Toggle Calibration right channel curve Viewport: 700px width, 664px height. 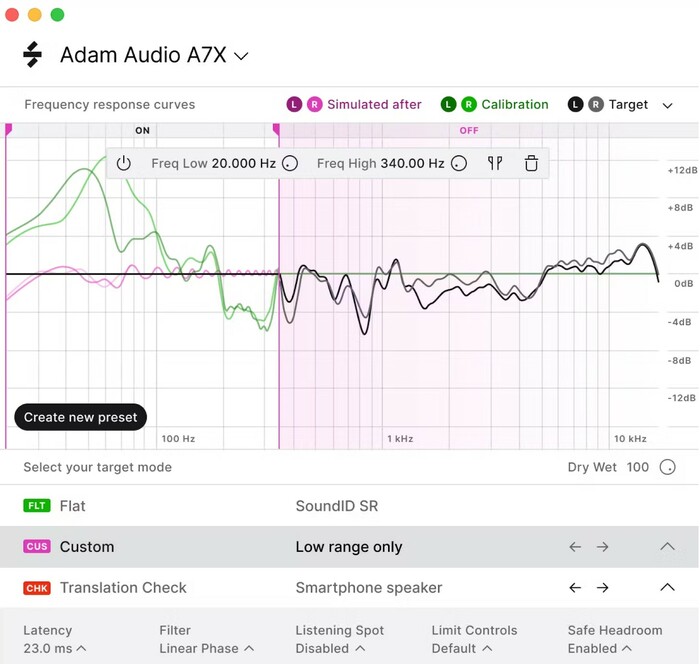[469, 104]
